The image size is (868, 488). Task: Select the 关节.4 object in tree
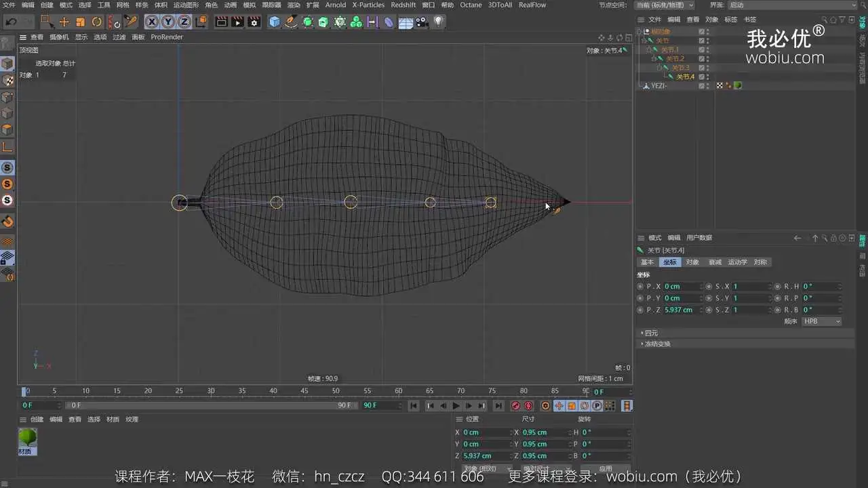pyautogui.click(x=685, y=77)
